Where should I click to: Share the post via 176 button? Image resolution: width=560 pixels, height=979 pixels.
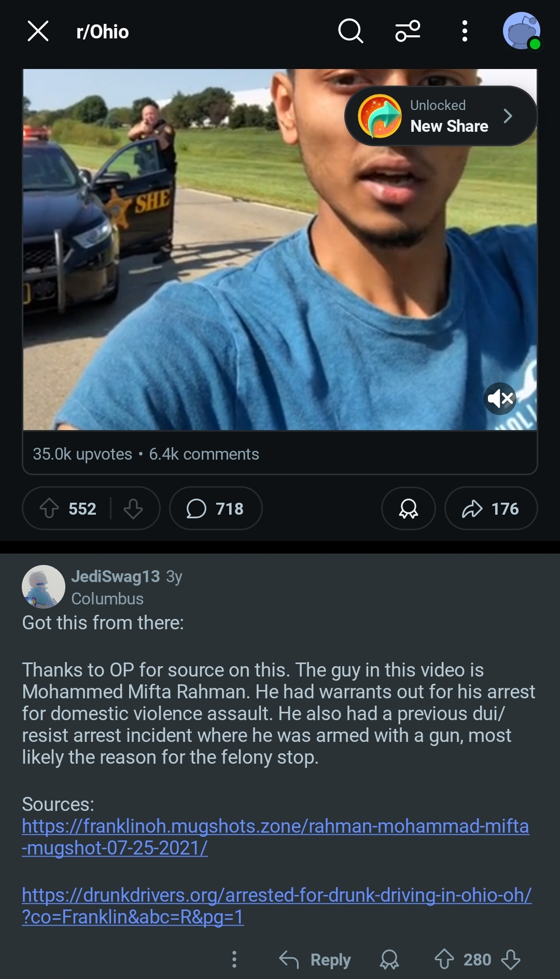click(491, 508)
